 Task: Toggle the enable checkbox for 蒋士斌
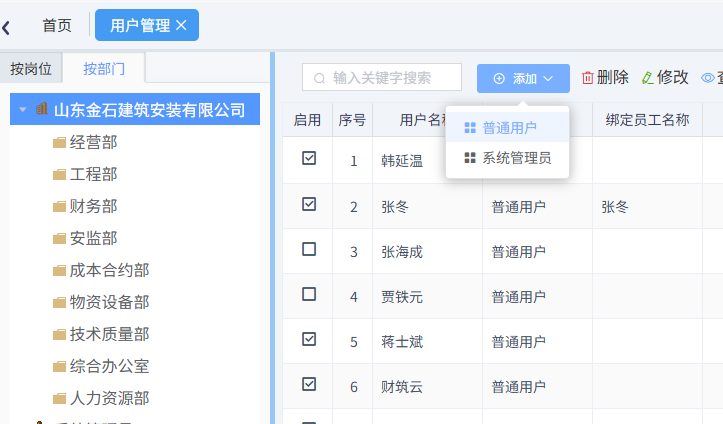[309, 339]
